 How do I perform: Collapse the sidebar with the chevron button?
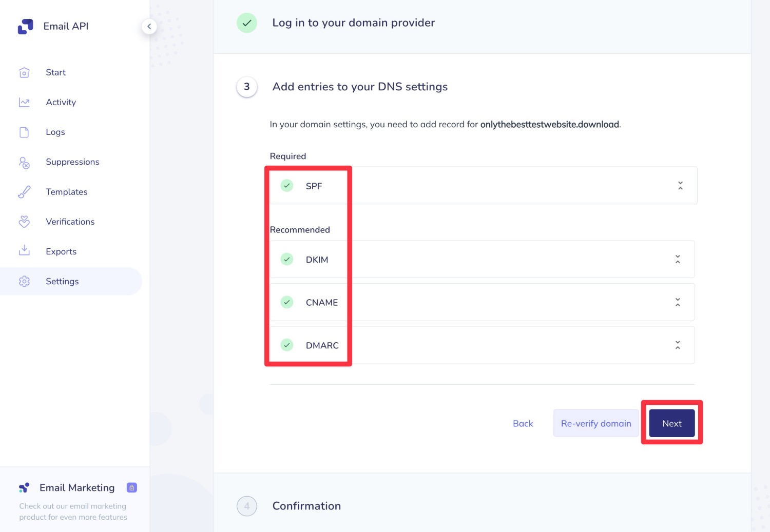[149, 26]
